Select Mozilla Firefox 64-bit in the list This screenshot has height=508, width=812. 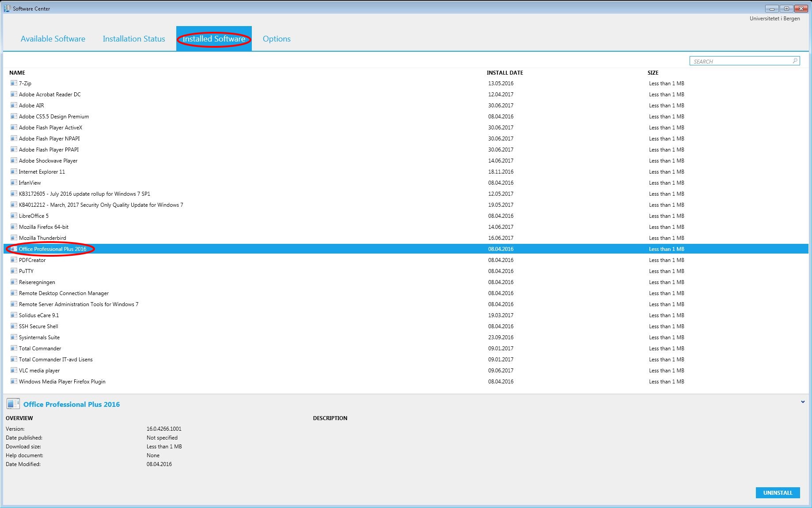pos(44,227)
